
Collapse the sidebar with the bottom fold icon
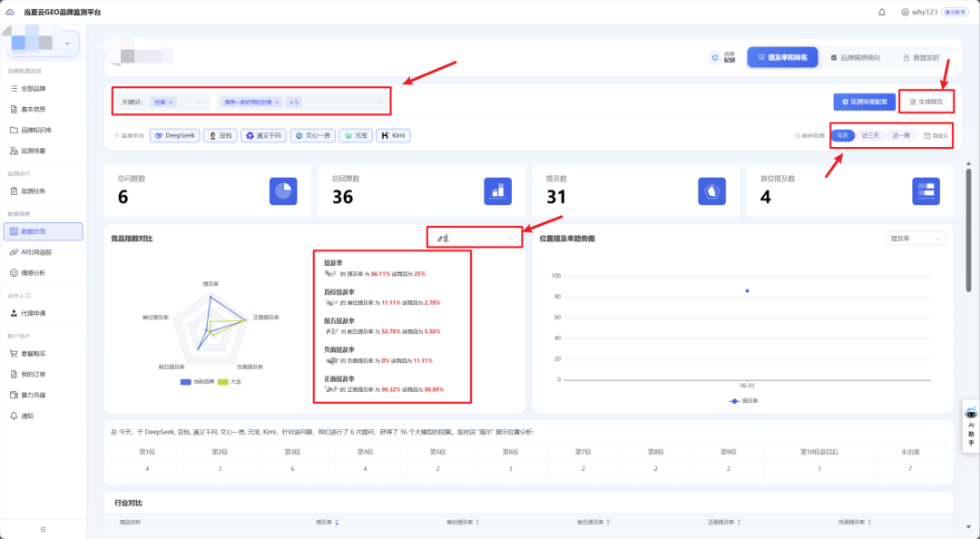[x=44, y=529]
